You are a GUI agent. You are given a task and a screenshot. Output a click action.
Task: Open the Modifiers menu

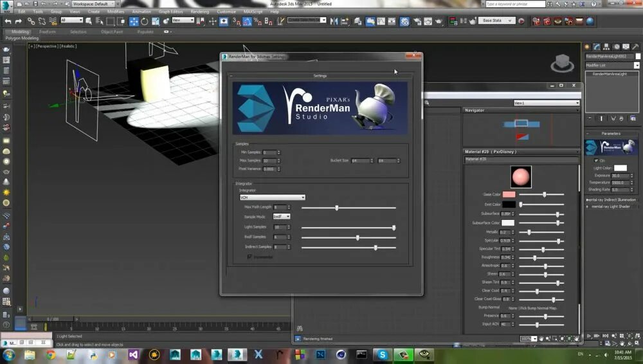pyautogui.click(x=116, y=12)
